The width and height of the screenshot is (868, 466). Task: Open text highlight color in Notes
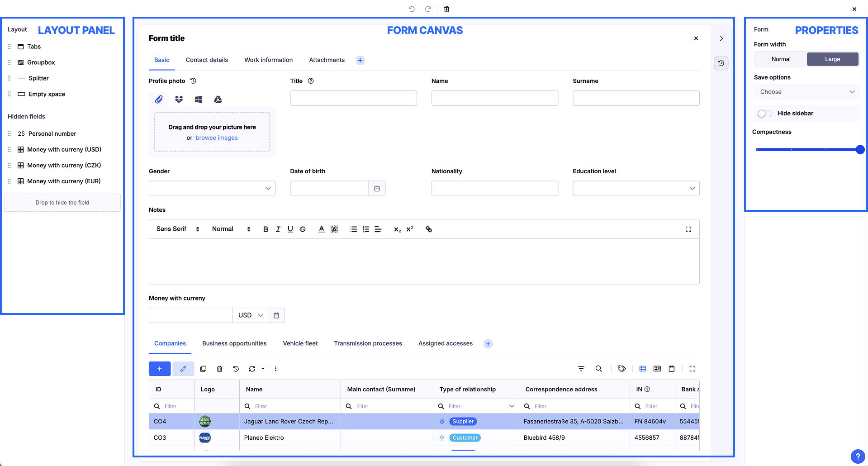(334, 229)
